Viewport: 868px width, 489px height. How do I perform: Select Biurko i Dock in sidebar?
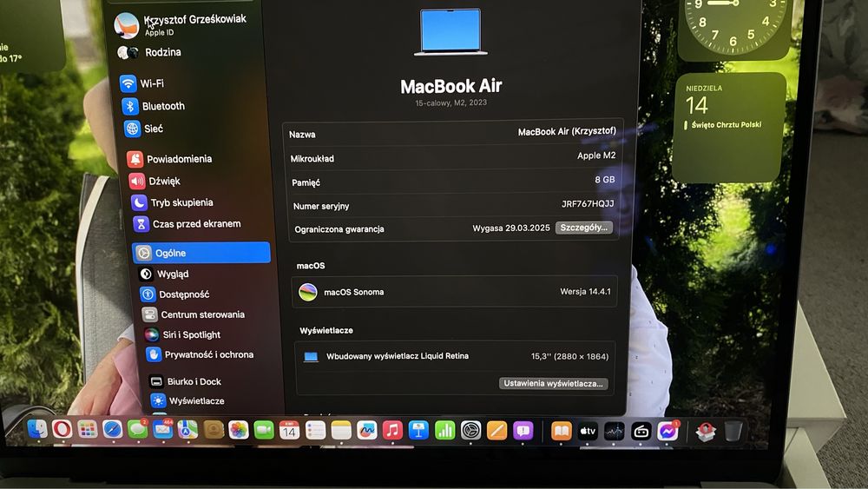(186, 381)
